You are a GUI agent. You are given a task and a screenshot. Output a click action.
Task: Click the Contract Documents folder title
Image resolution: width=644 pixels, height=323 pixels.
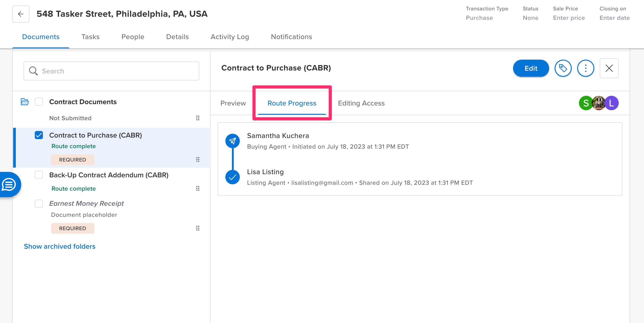point(83,102)
